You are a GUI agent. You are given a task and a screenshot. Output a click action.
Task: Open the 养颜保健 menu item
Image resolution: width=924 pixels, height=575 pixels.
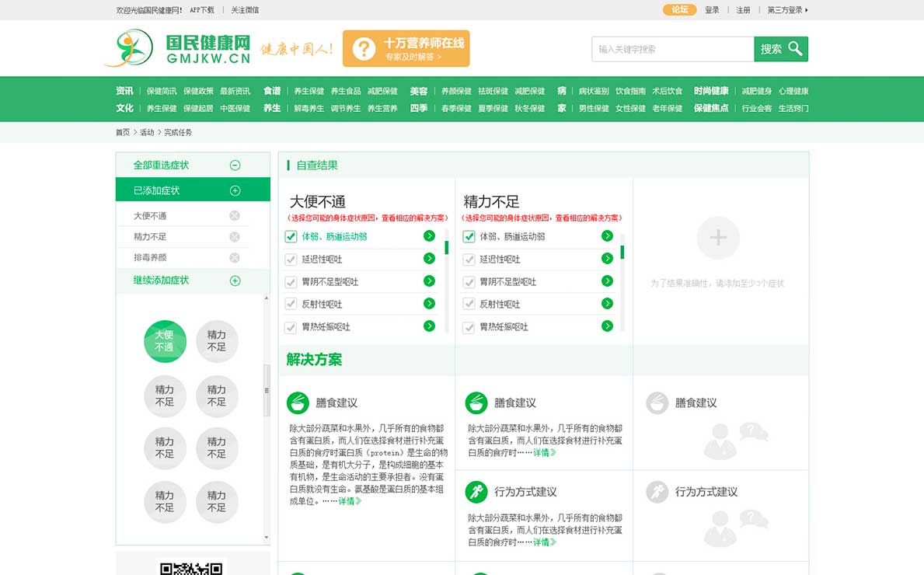tap(456, 91)
